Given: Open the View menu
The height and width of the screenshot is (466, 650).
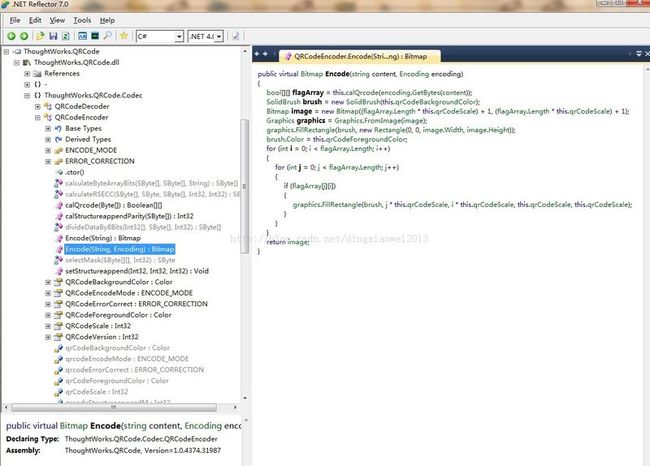Looking at the screenshot, I should click(x=57, y=20).
